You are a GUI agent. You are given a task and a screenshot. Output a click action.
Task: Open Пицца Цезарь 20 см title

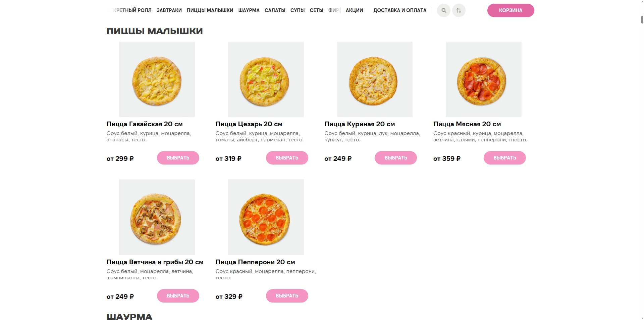(x=249, y=124)
